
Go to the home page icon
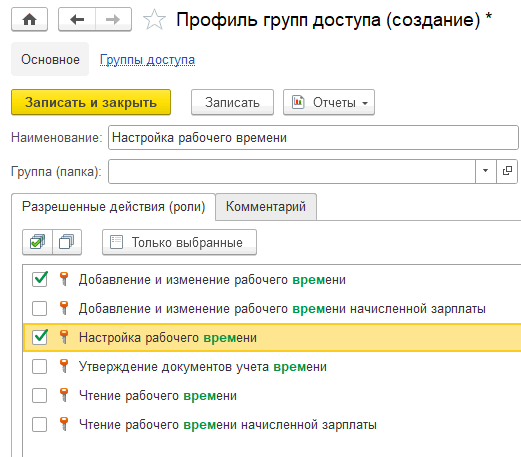pyautogui.click(x=29, y=20)
